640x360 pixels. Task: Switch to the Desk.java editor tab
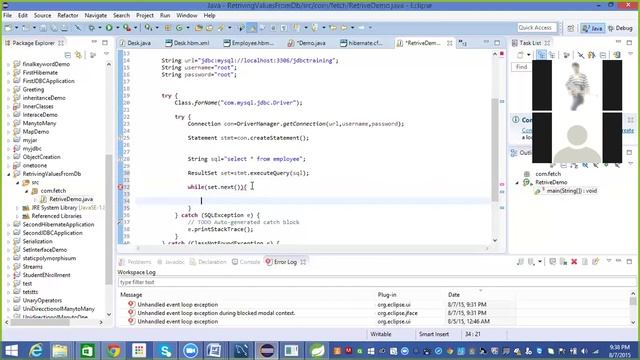136,43
